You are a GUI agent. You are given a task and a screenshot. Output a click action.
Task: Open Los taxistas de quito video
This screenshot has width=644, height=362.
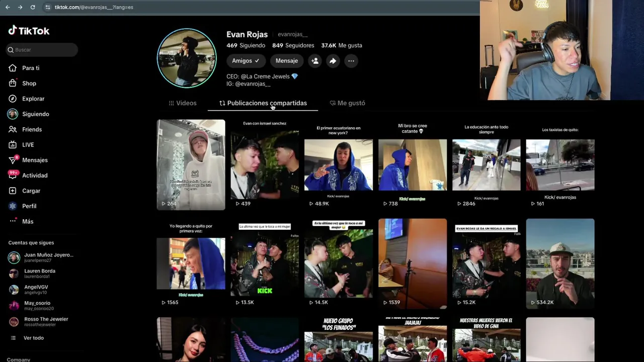pyautogui.click(x=560, y=164)
